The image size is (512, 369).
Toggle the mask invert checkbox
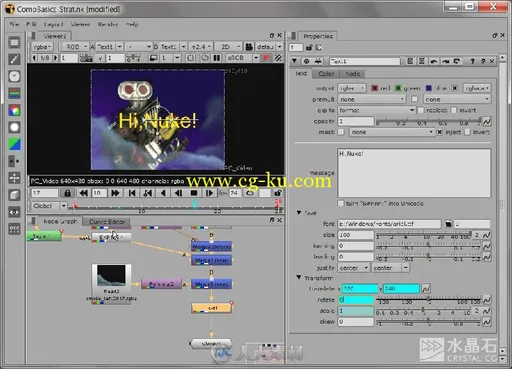[x=467, y=132]
